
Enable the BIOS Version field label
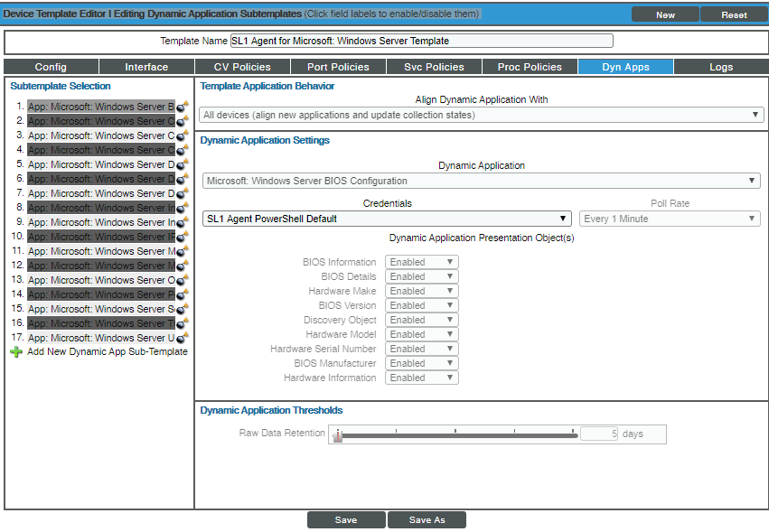[x=347, y=305]
